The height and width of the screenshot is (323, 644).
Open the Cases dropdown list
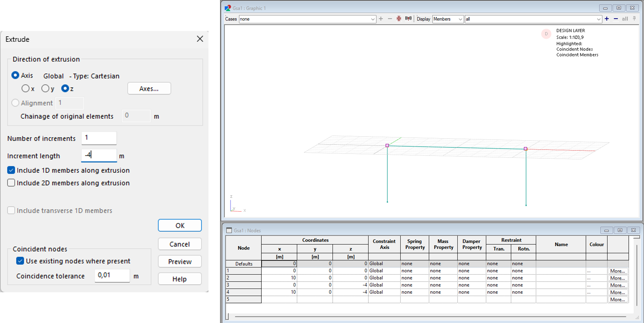tap(372, 19)
